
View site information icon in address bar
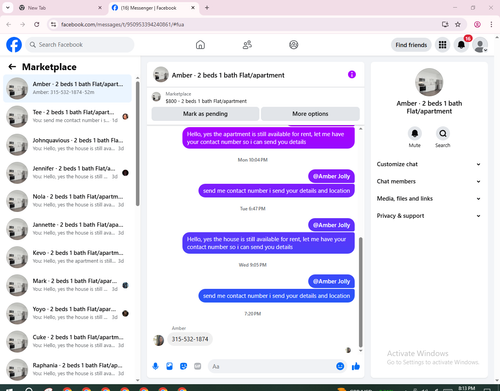53,24
